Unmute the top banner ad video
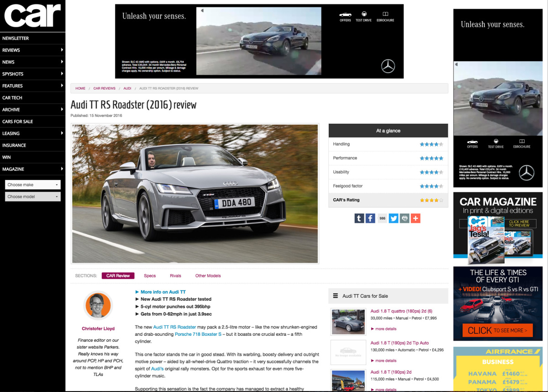Viewport: 548px width, 392px height. coord(202,10)
